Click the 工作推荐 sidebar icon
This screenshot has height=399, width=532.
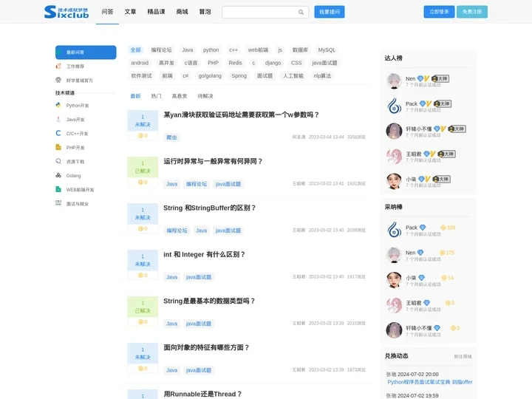(58, 66)
